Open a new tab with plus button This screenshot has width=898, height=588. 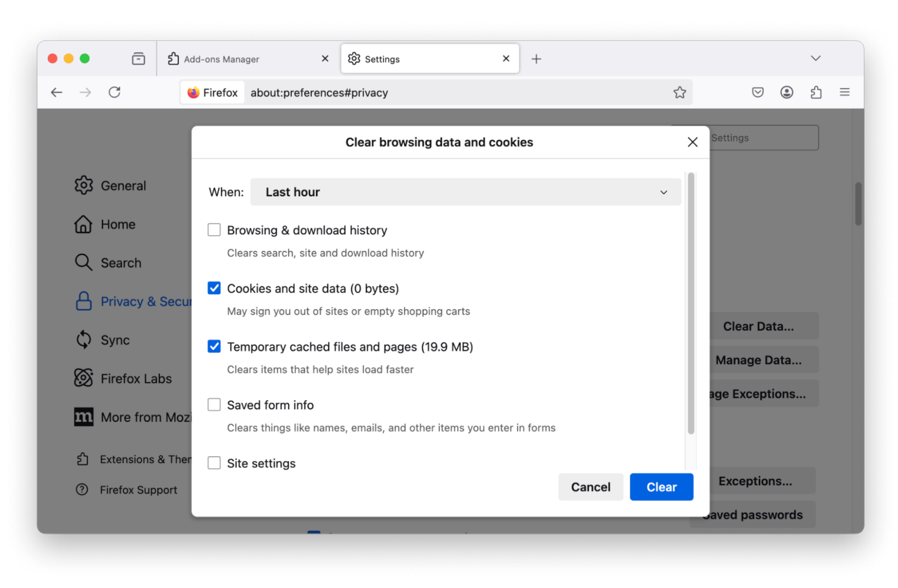point(536,59)
